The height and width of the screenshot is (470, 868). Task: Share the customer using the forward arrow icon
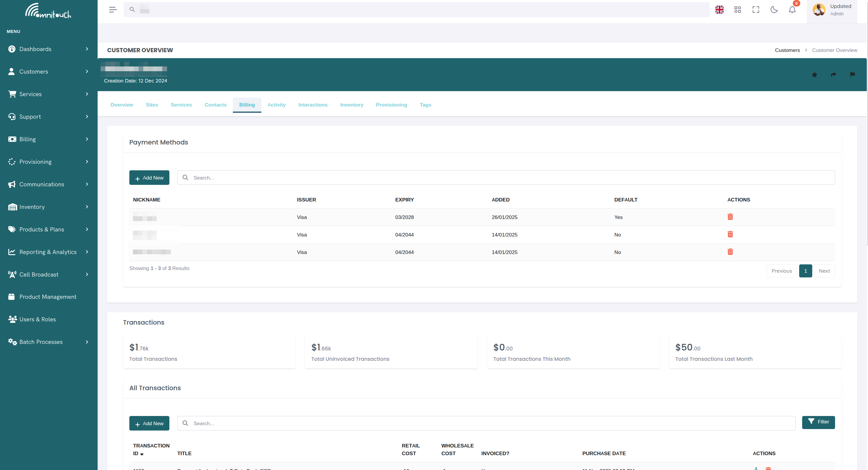(833, 75)
